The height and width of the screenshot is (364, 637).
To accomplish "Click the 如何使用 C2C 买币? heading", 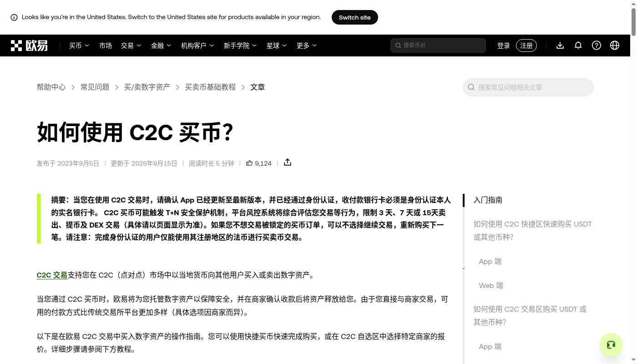I will (x=135, y=132).
